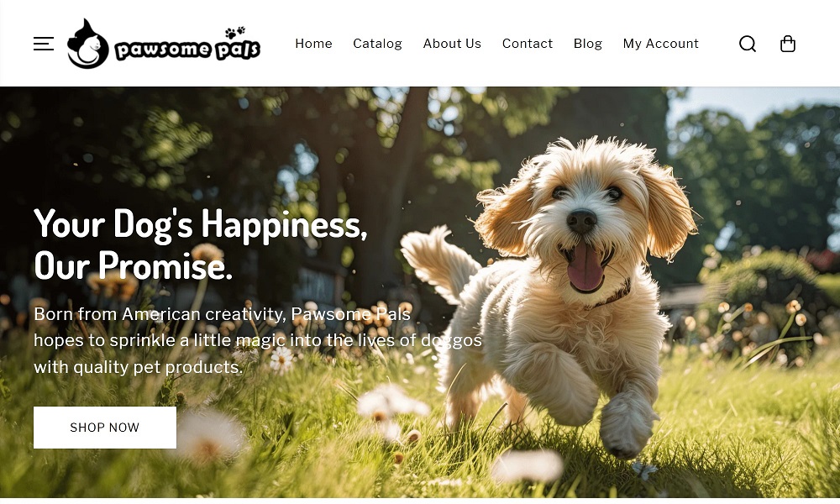Go to the Home page
840x504 pixels.
pos(313,44)
